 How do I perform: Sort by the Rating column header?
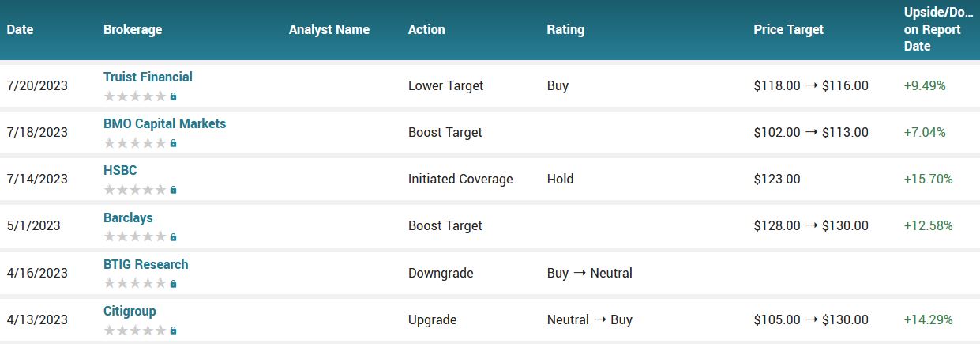[565, 29]
